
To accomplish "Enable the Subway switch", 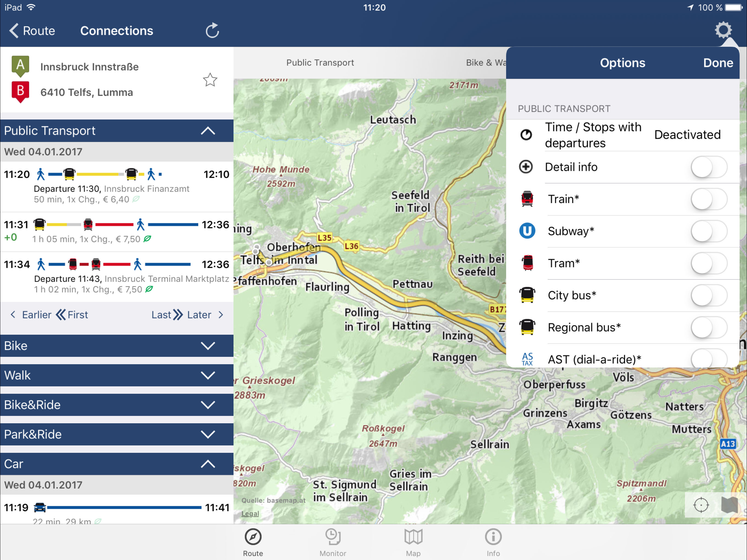I will 709,231.
